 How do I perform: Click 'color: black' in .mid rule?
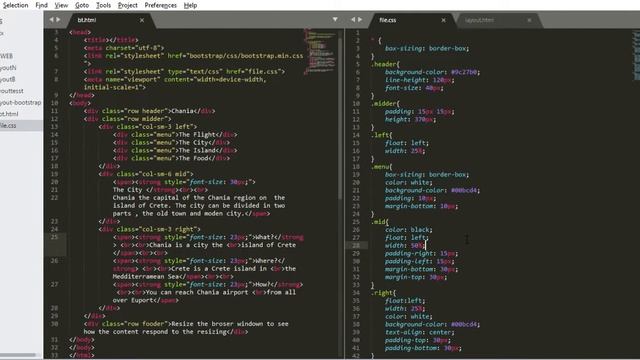click(409, 230)
